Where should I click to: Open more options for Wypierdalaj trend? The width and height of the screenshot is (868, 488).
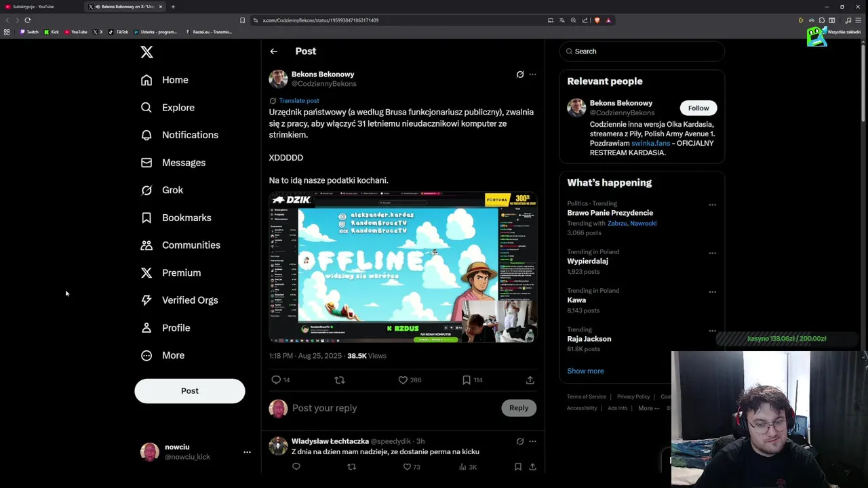point(712,253)
